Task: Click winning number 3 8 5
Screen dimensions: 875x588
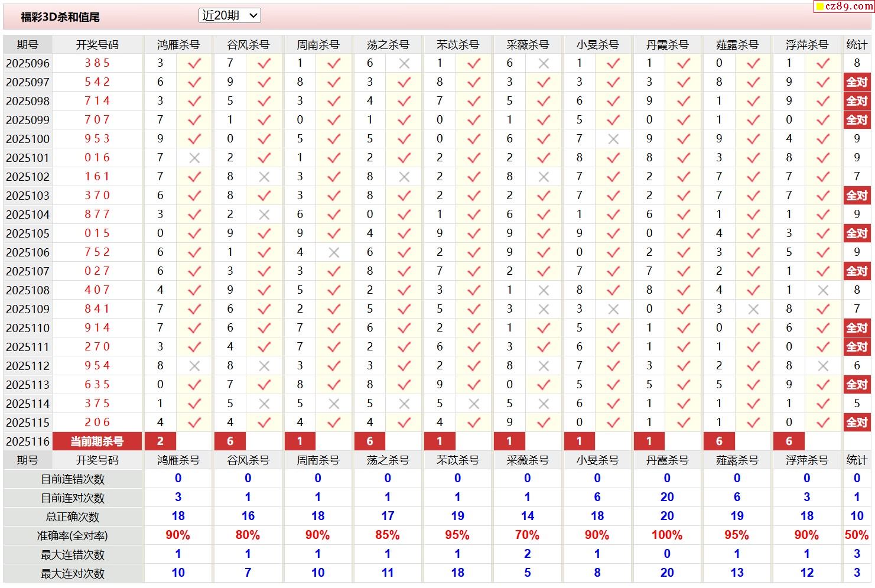Action: click(97, 63)
